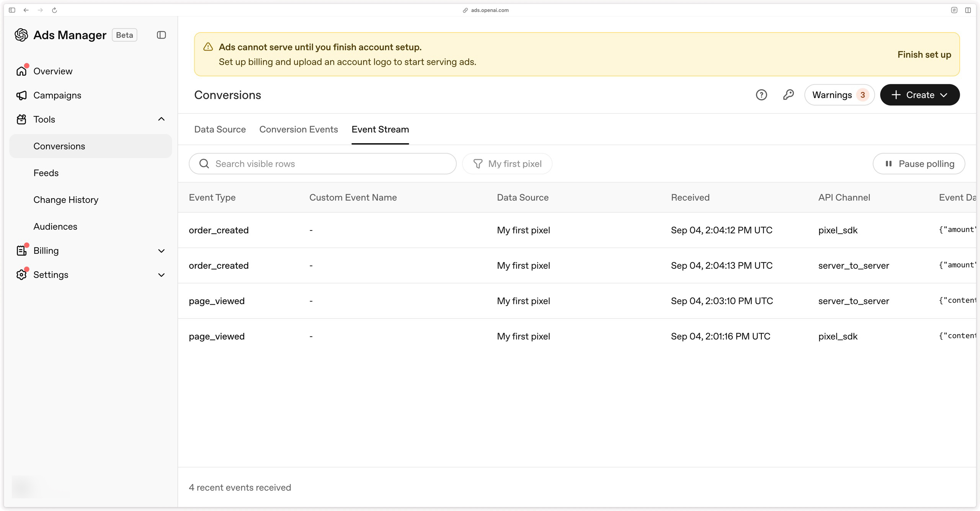This screenshot has height=511, width=980.
Task: Click the OpenAI logo in sidebar header
Action: coord(21,35)
